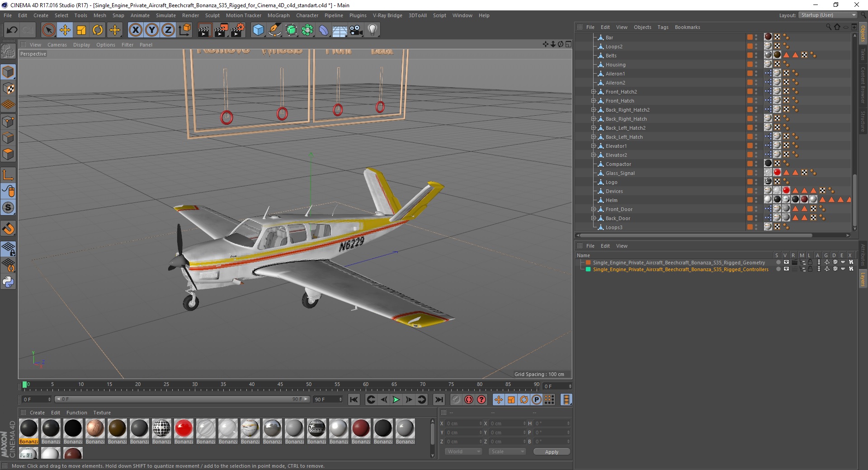Image resolution: width=868 pixels, height=470 pixels.
Task: Select the Compactor object
Action: coord(618,164)
